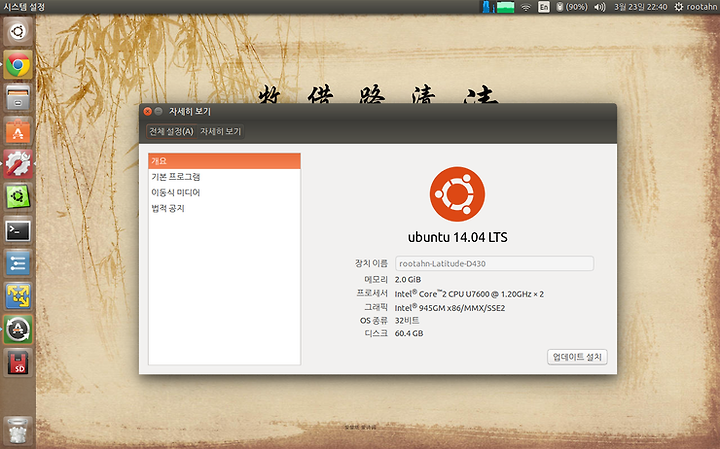Click the 60.4 GB disk value
720x449 pixels.
click(409, 333)
